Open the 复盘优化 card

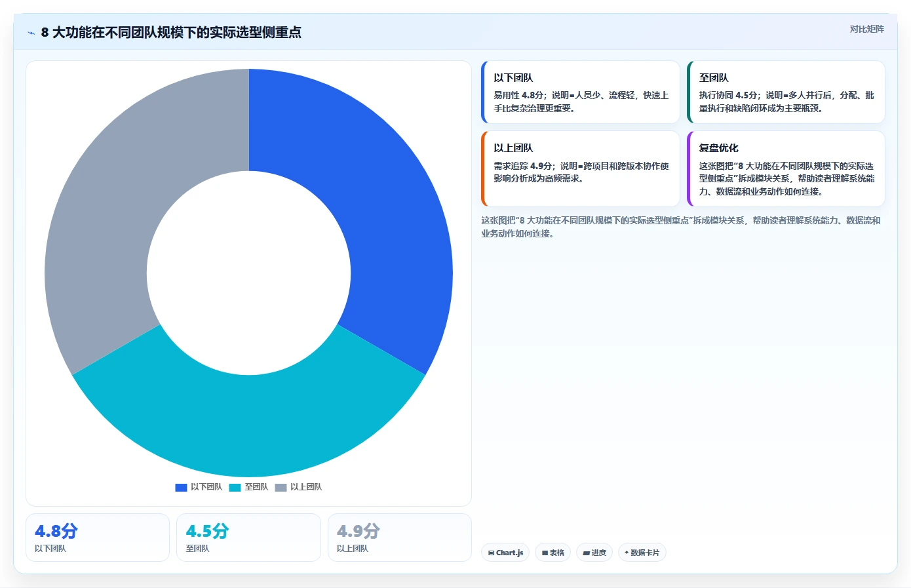click(x=786, y=169)
